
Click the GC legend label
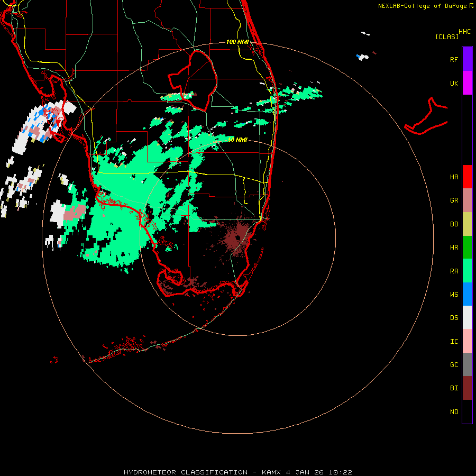click(x=454, y=365)
